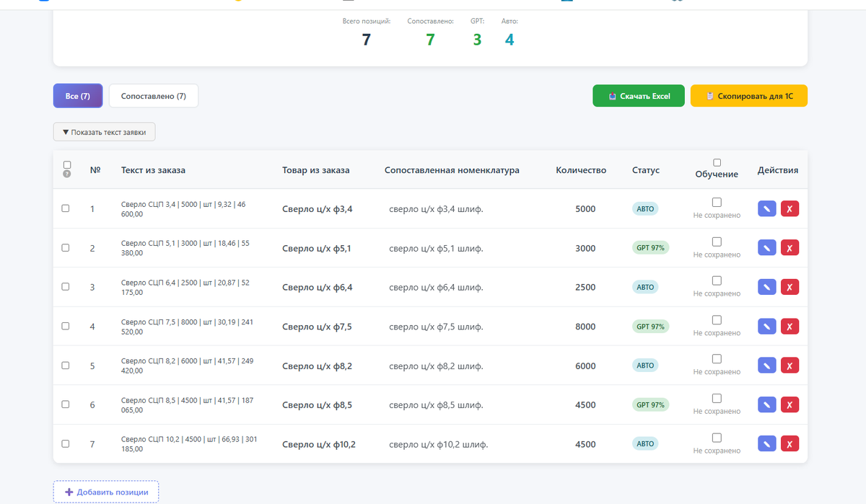Enable Обучение checkbox for Сверло ц/х ф8,5
This screenshot has width=866, height=504.
coord(717,398)
